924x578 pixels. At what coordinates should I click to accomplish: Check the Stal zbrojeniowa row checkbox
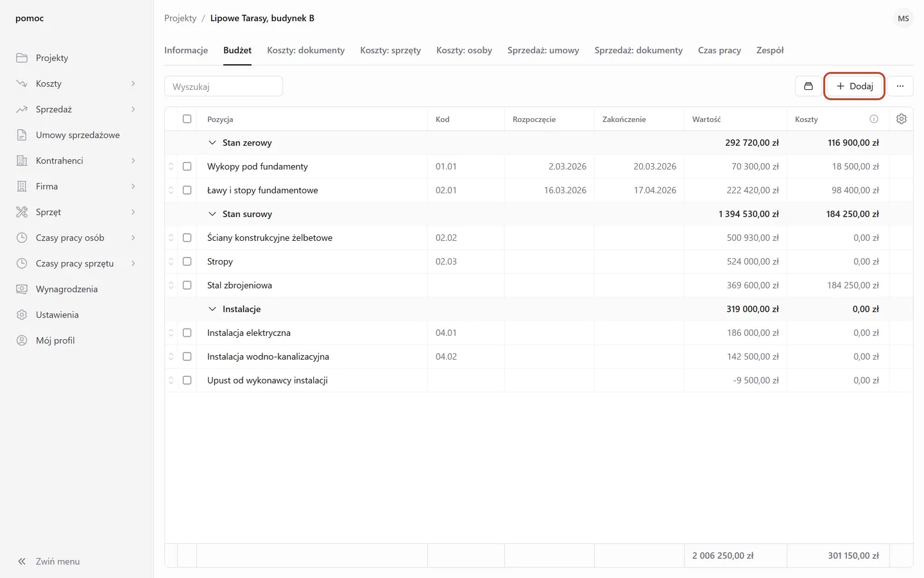[187, 285]
